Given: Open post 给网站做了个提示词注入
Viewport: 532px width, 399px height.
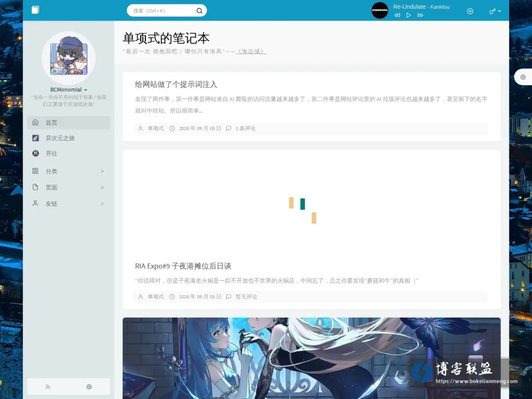Looking at the screenshot, I should coord(176,84).
